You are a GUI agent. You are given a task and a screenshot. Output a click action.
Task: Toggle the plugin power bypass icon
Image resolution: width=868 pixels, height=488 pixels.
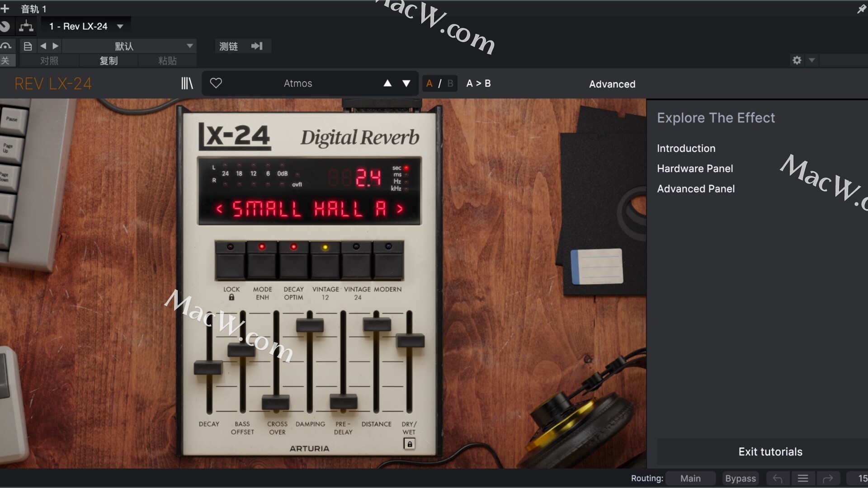[5, 26]
